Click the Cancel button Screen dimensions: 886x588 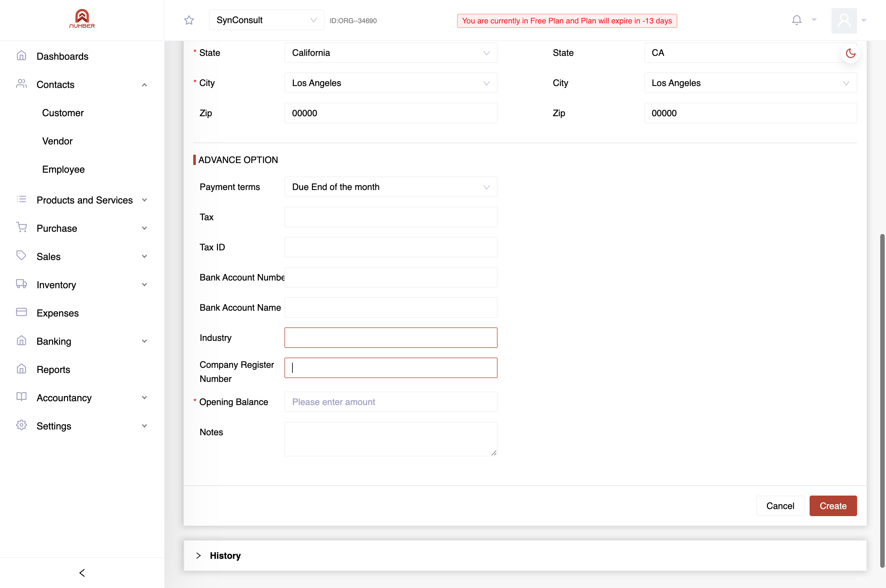[x=780, y=506]
